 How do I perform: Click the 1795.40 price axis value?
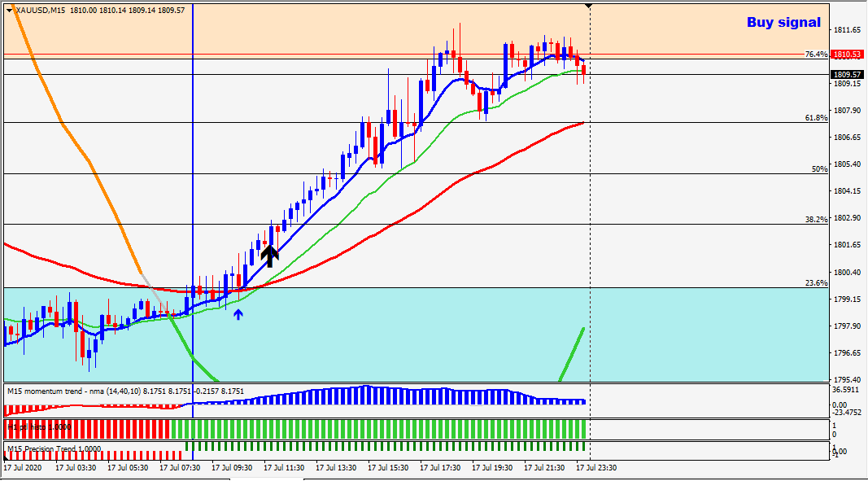(x=847, y=379)
